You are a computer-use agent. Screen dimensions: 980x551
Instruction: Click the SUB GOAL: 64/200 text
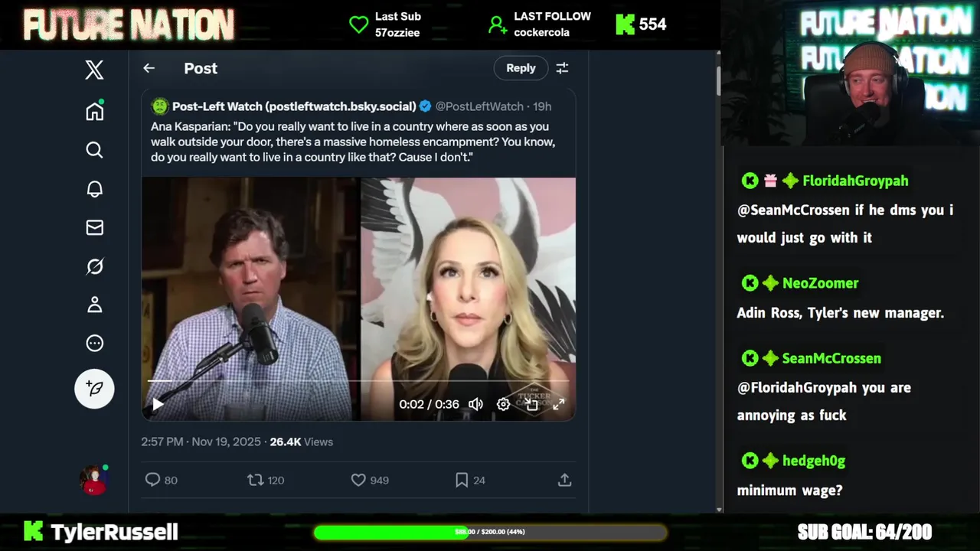pyautogui.click(x=864, y=532)
